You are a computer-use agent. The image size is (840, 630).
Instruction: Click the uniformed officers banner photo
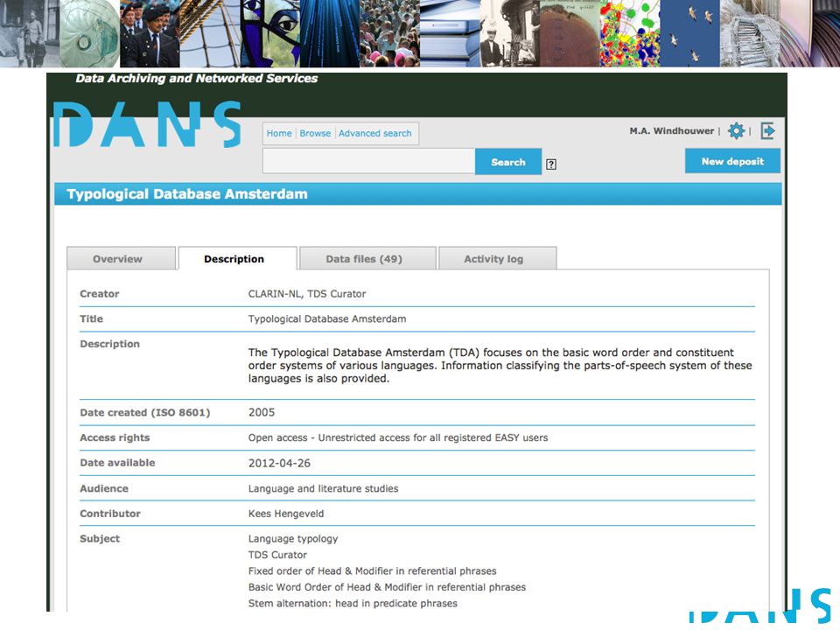150,33
